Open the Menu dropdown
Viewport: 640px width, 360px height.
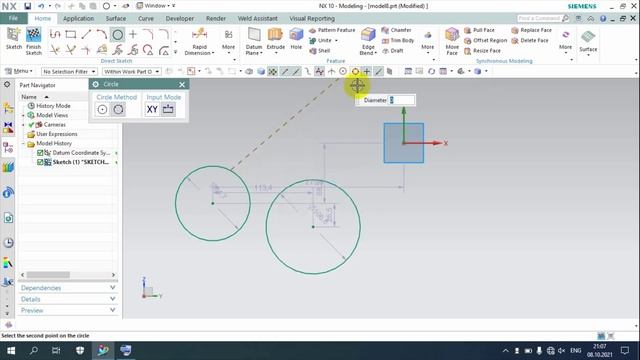point(19,71)
